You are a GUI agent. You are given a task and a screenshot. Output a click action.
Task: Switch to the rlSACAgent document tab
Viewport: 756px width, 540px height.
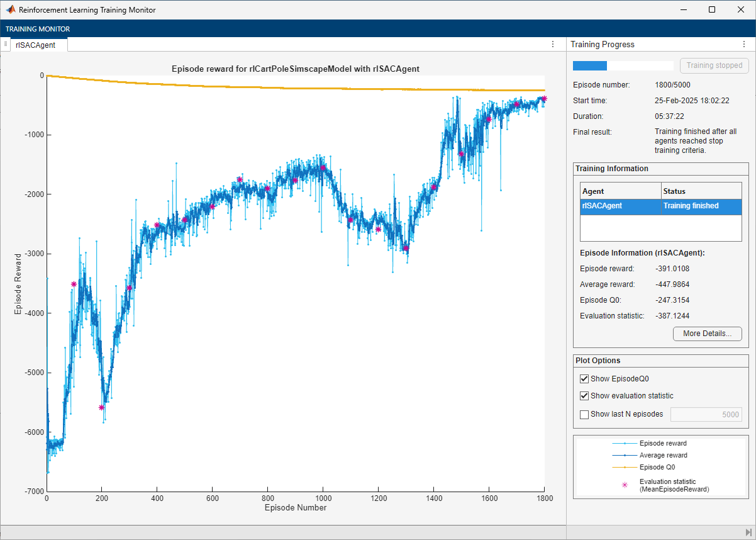coord(40,45)
